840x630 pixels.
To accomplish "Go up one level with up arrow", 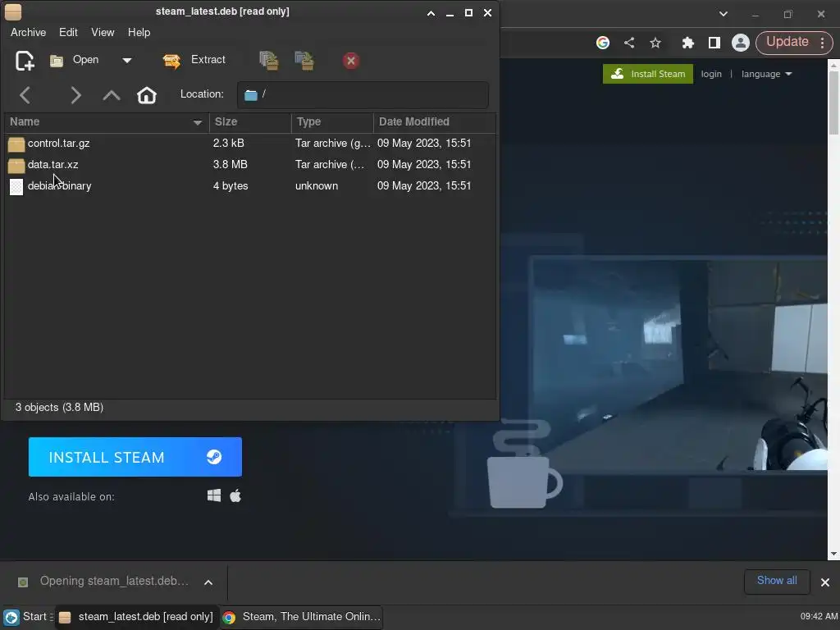I will [x=112, y=95].
